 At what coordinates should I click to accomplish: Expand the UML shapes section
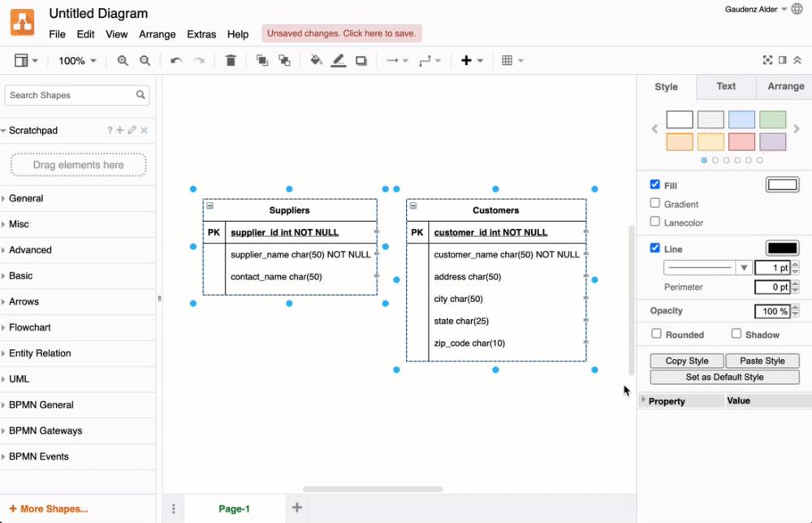(78, 379)
